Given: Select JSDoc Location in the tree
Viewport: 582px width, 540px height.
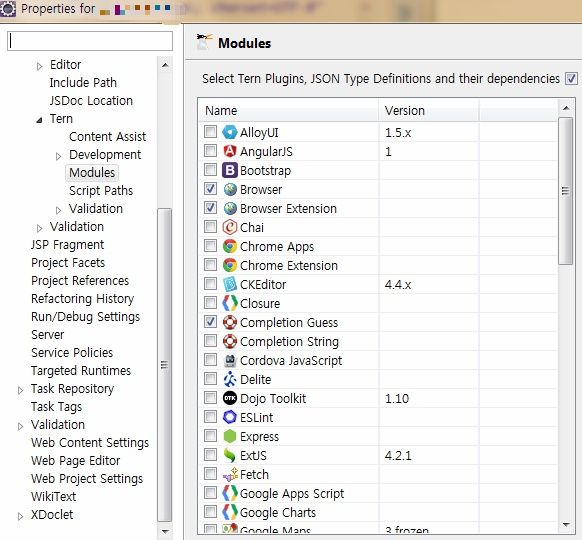Looking at the screenshot, I should coord(91,101).
